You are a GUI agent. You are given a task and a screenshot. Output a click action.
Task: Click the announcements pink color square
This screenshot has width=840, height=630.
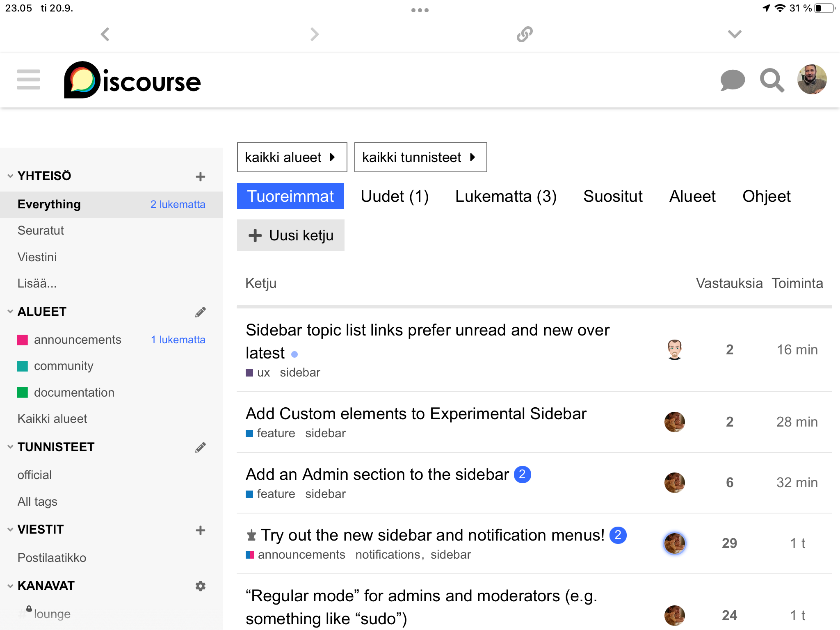(x=23, y=340)
